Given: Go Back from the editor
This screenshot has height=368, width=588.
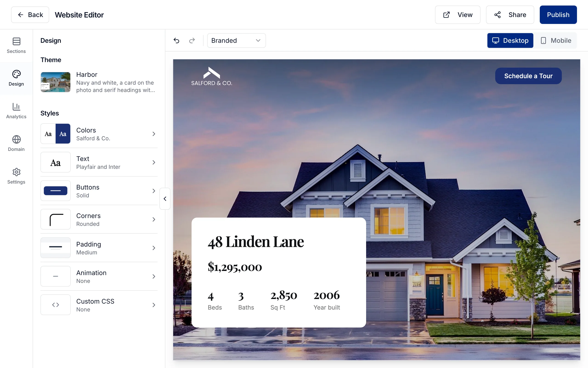Looking at the screenshot, I should click(x=30, y=14).
